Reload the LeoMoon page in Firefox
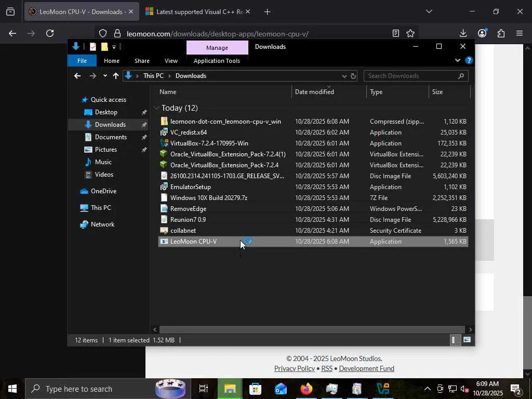The image size is (532, 399). point(50,33)
